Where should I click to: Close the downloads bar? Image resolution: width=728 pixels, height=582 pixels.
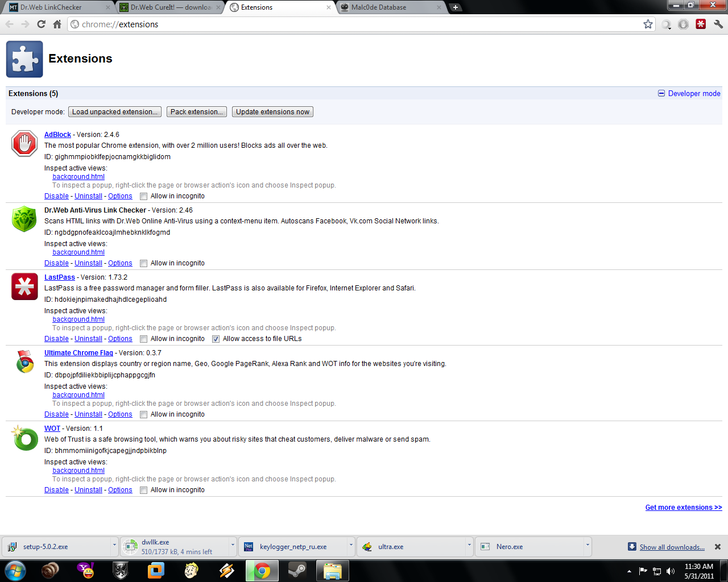[718, 547]
